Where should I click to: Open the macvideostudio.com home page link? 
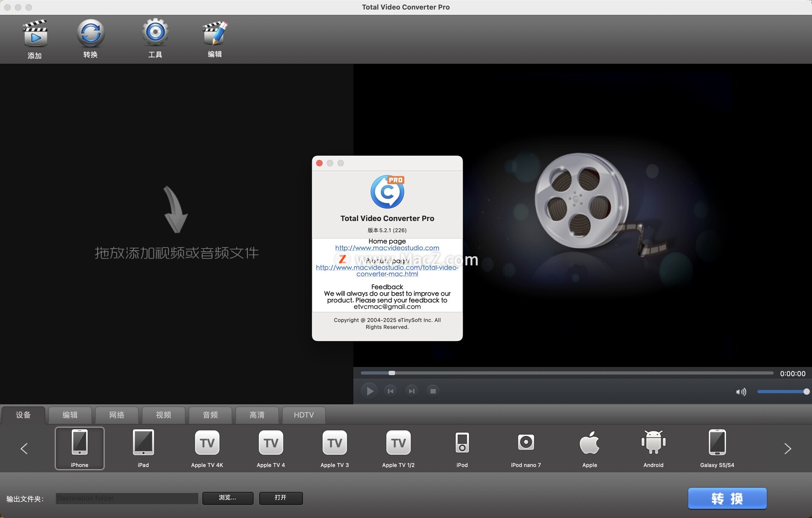(387, 248)
